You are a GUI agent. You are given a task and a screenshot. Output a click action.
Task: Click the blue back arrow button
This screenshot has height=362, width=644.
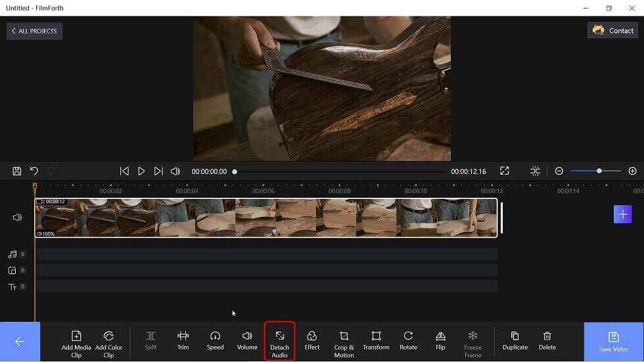coord(20,342)
